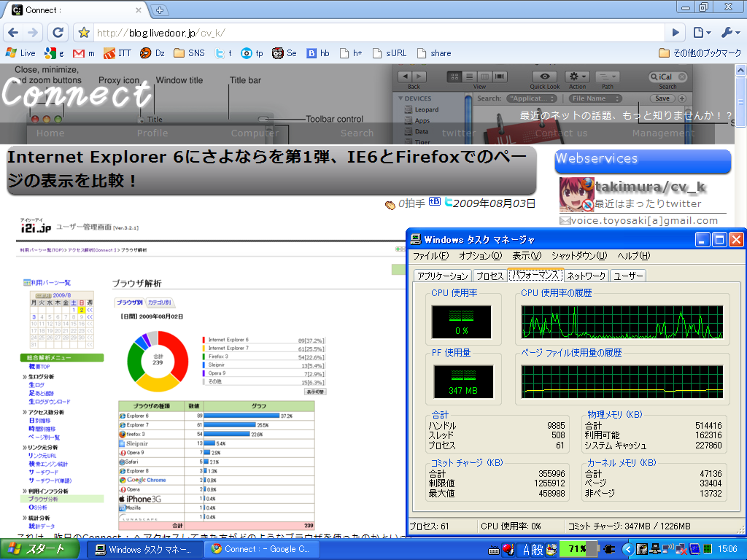The image size is (747, 560).
Task: Open the Dz bookmark
Action: coord(152,52)
